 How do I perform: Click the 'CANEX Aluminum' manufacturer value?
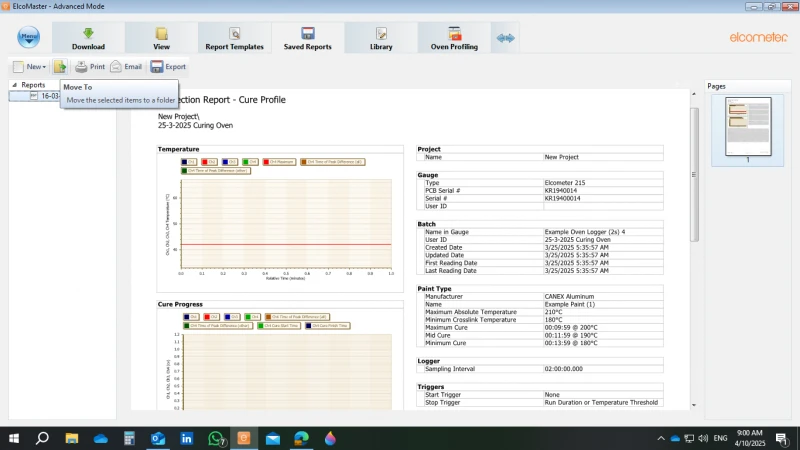(x=569, y=296)
